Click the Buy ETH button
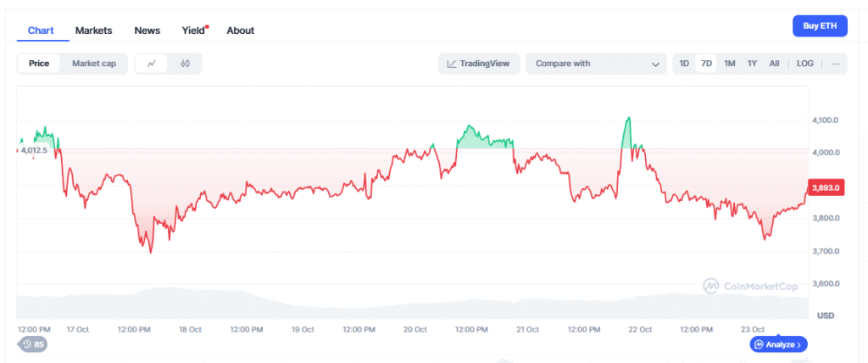Viewport: 868px width, 363px height. coord(820,26)
